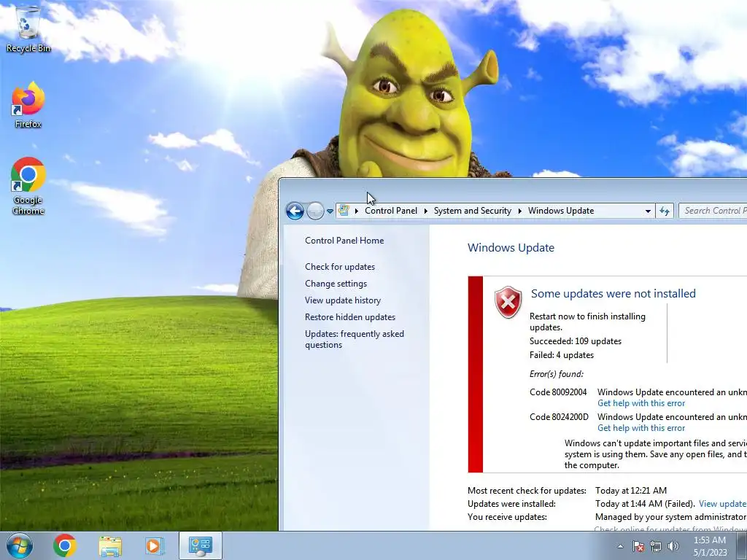Click the red shield error icon
Screen dimensions: 747x560
coord(508,302)
